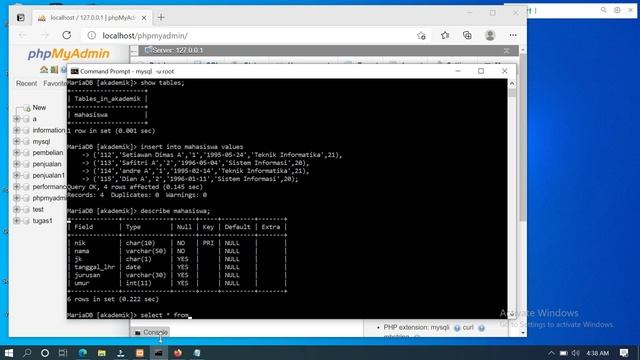The image size is (640, 360).
Task: Click the tab actions icon left of tabs
Action: 21,18
